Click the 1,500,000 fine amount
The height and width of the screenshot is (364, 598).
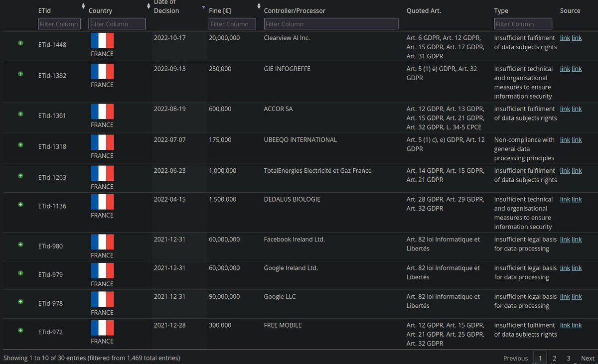pos(223,199)
